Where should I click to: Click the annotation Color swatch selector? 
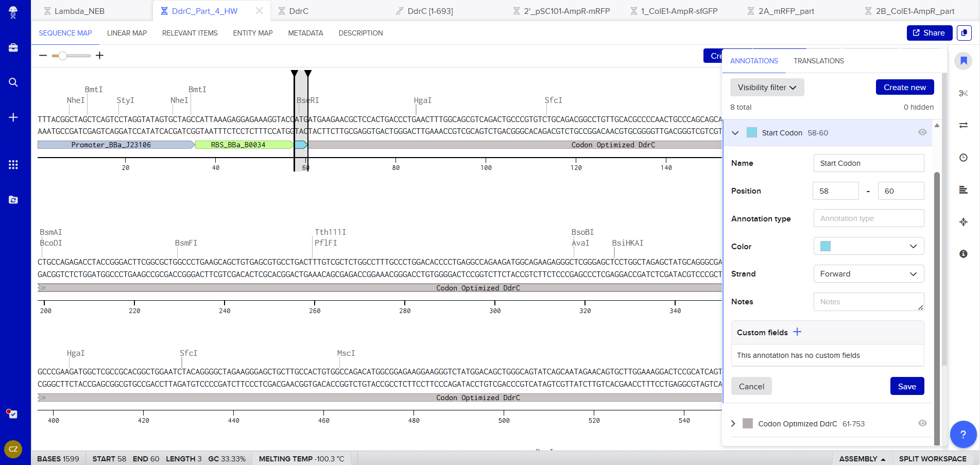(x=868, y=246)
